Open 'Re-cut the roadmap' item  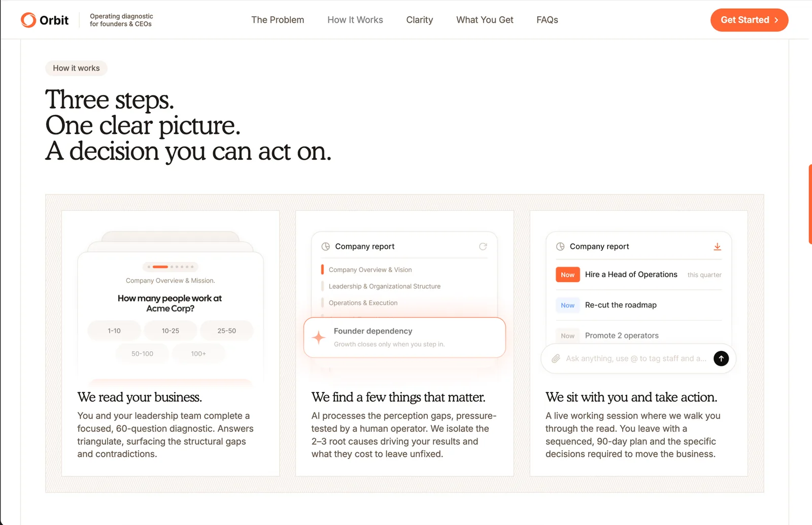click(x=621, y=305)
